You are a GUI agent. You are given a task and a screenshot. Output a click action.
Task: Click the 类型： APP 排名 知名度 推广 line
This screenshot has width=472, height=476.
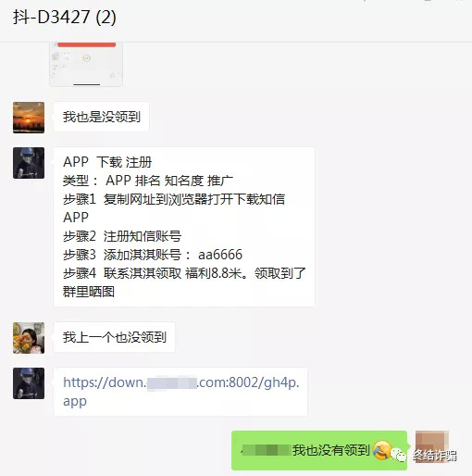148,181
